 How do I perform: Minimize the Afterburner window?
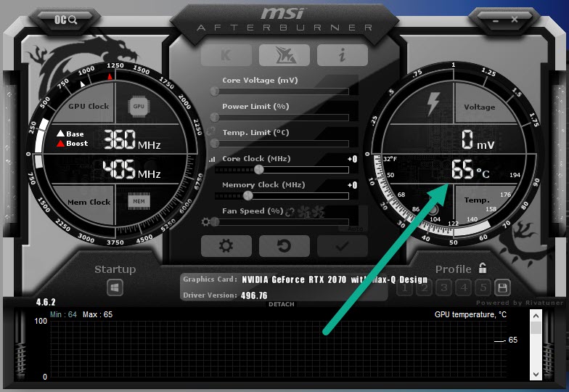click(495, 20)
